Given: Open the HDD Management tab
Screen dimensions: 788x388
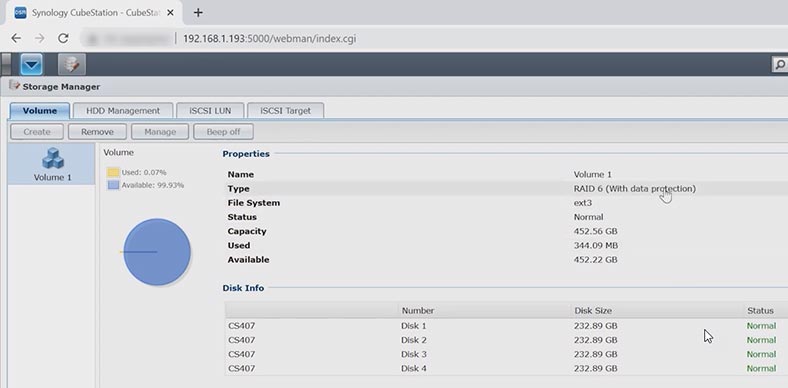Looking at the screenshot, I should 123,111.
